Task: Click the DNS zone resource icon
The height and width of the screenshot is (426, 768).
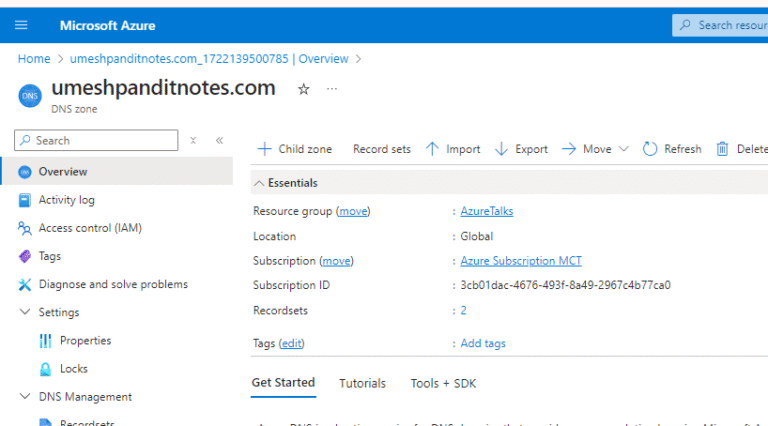Action: [x=30, y=96]
